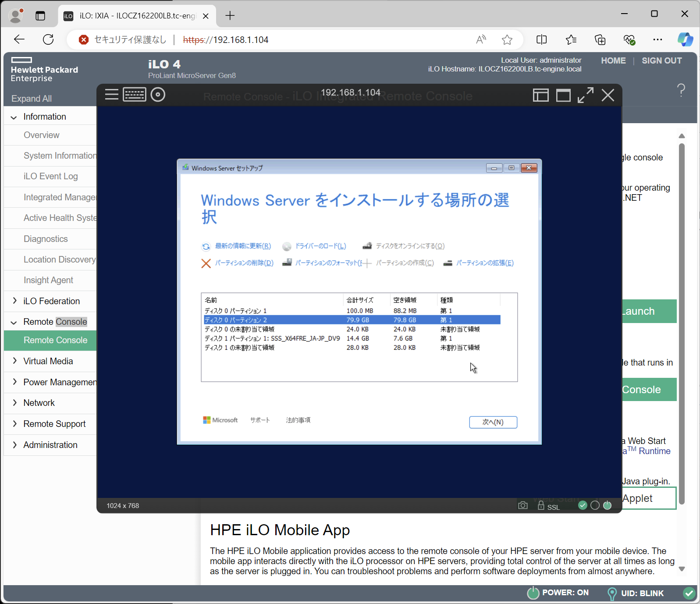Select ディスク 0 の未割り当て領域 row

pos(352,329)
